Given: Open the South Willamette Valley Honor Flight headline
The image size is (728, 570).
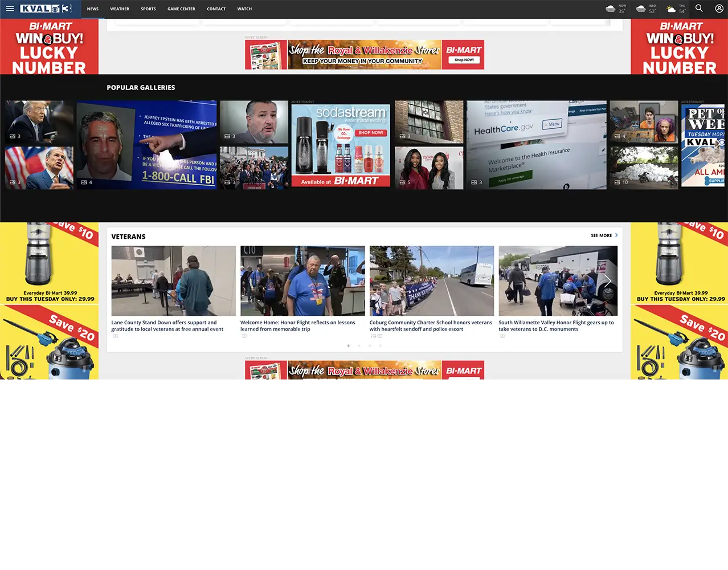Looking at the screenshot, I should pyautogui.click(x=556, y=325).
